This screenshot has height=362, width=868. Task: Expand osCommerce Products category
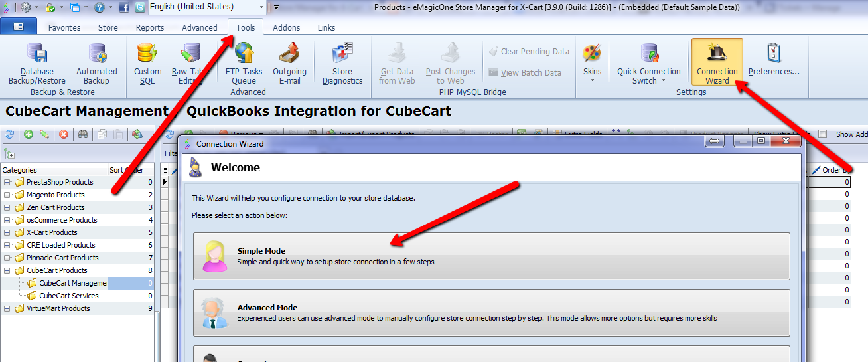[7, 220]
